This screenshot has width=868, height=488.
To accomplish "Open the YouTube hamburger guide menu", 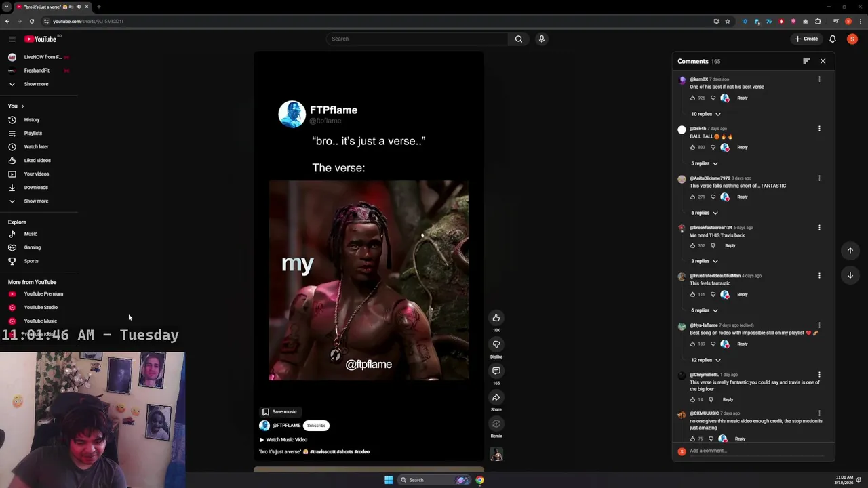I will pyautogui.click(x=12, y=39).
